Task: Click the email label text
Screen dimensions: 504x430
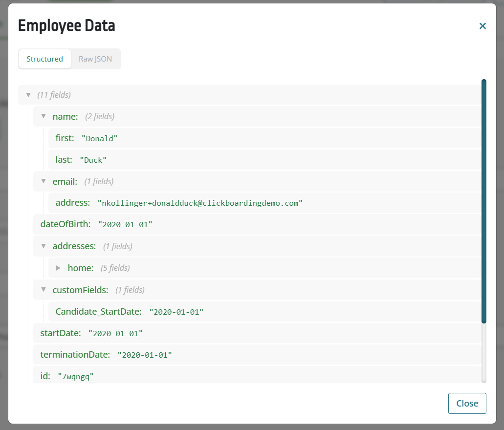Action: point(65,182)
